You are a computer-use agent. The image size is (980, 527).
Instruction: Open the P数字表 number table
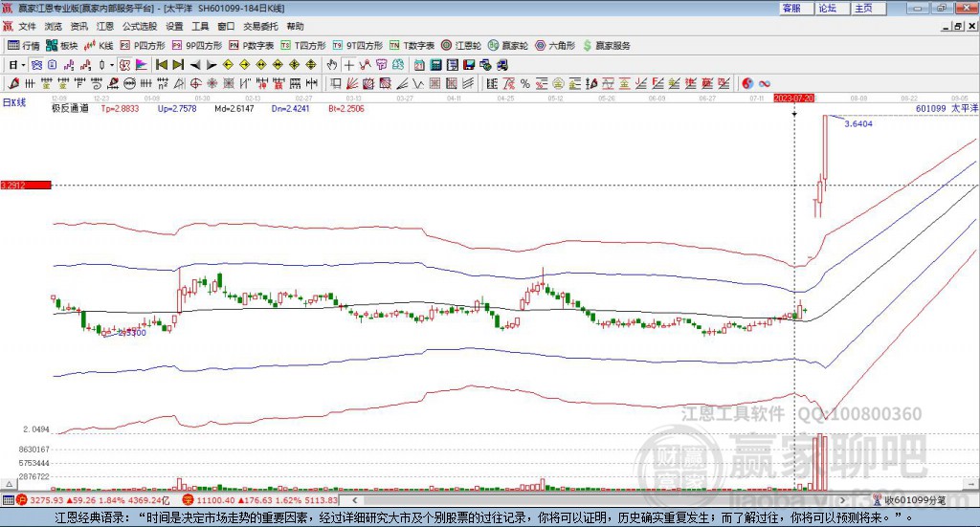point(252,46)
